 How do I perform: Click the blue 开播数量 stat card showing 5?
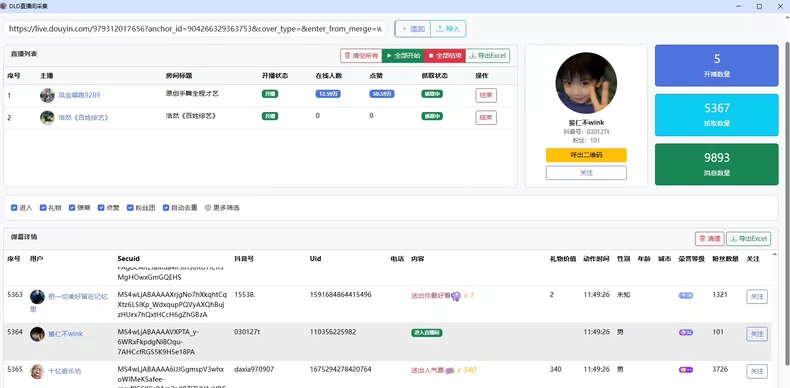(x=716, y=66)
